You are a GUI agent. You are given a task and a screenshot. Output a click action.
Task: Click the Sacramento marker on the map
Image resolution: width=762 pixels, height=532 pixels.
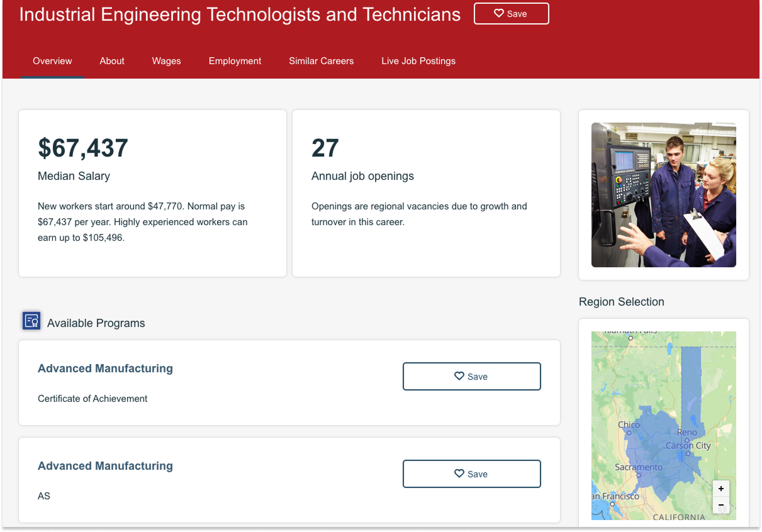tap(638, 475)
